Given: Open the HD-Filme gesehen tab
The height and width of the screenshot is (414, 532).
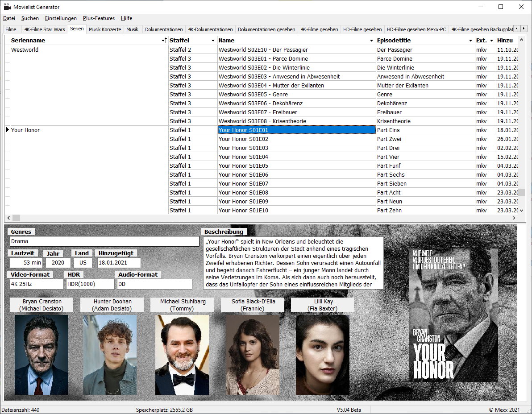Looking at the screenshot, I should (362, 29).
